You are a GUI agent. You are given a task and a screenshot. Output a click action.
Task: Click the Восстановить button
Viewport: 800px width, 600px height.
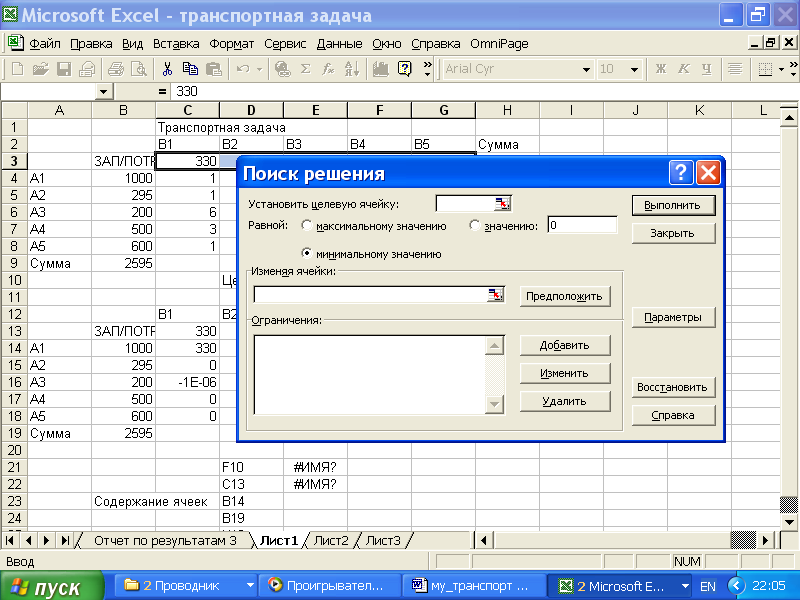point(673,387)
